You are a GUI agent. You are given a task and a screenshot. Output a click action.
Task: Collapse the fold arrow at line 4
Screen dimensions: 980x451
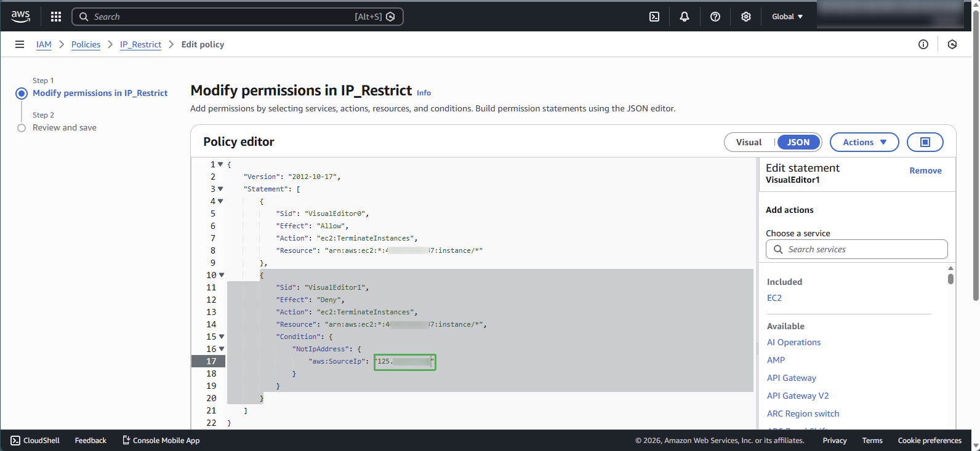pos(220,201)
